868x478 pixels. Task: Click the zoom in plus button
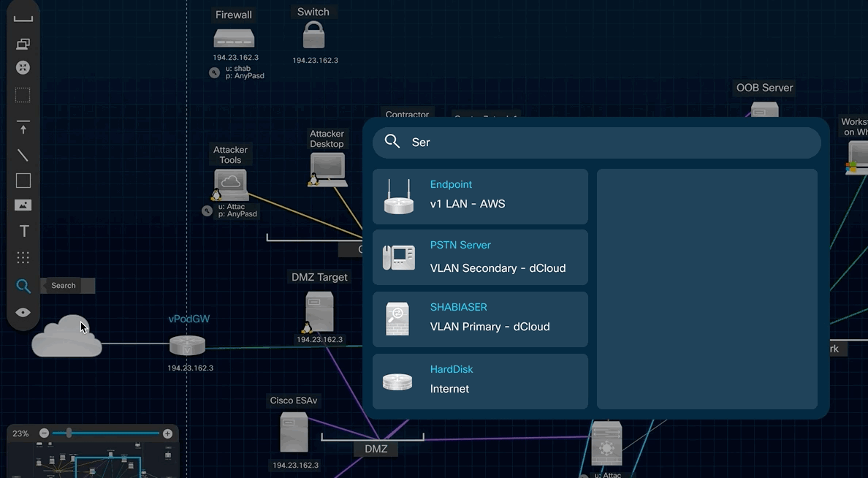click(x=168, y=433)
